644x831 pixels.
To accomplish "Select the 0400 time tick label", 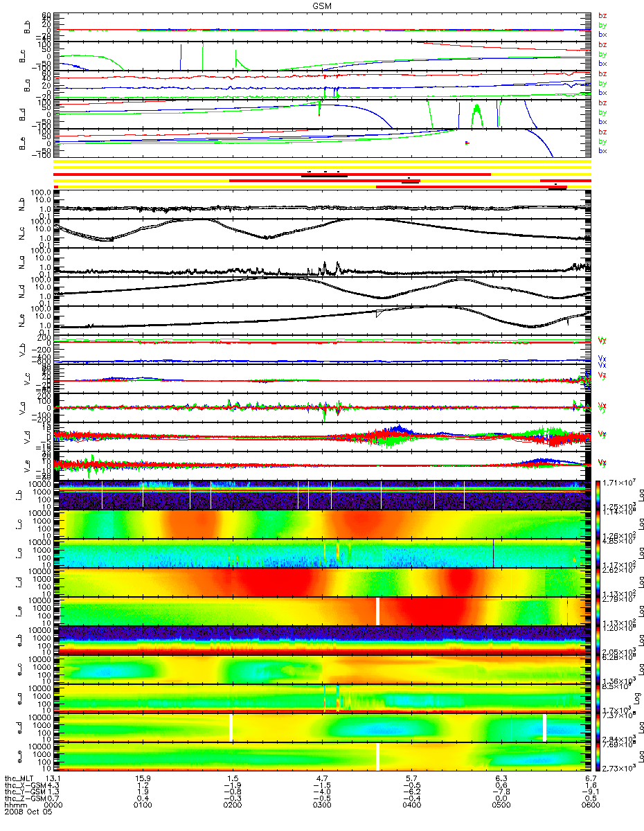I will (411, 805).
